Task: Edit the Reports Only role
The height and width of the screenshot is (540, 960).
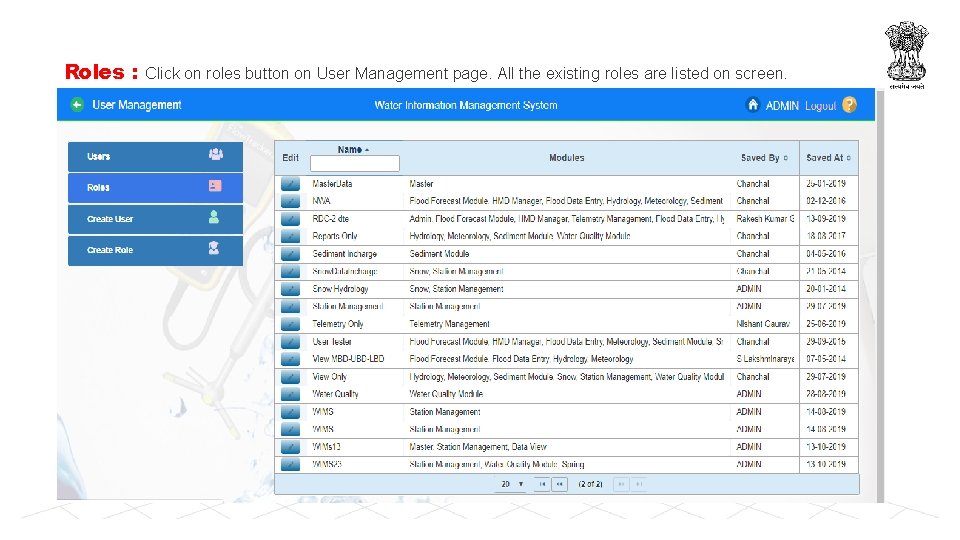Action: point(290,236)
